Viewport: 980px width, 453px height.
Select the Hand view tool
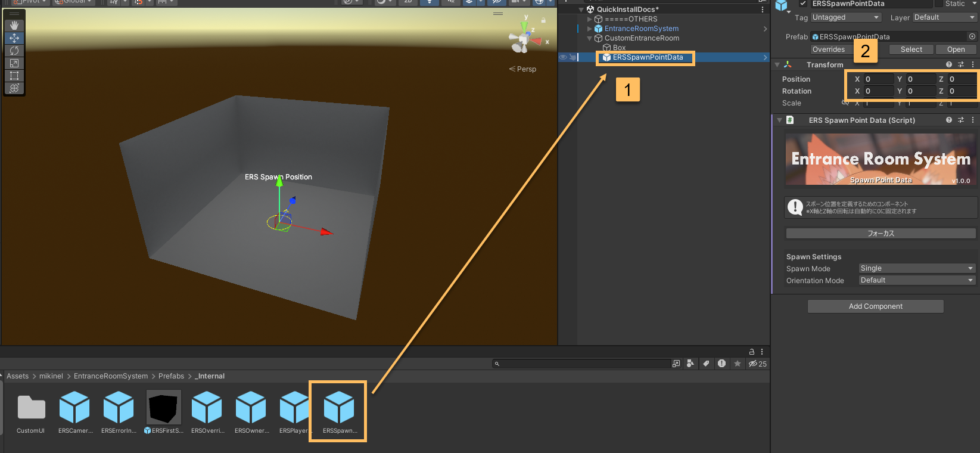[x=14, y=26]
